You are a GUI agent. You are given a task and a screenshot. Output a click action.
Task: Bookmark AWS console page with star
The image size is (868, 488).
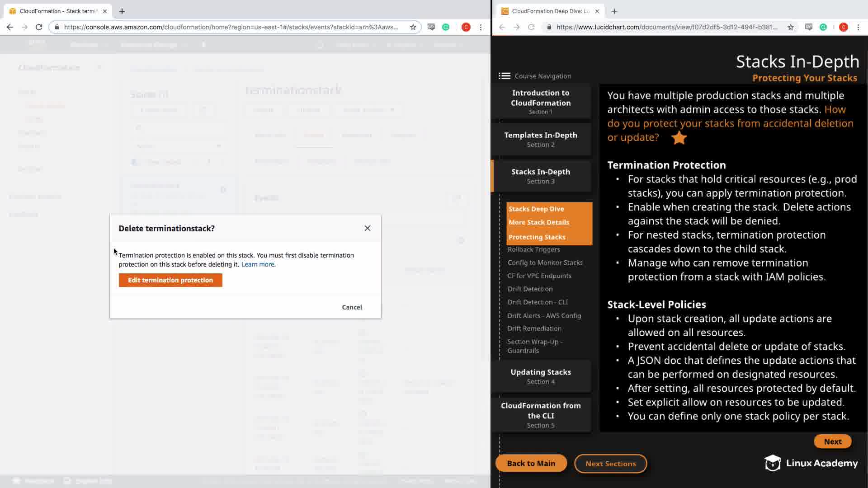tap(413, 27)
